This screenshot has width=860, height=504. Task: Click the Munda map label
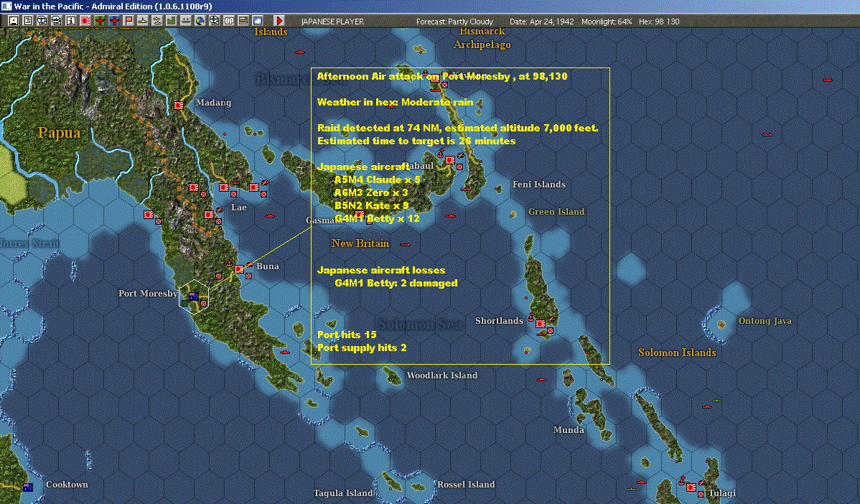569,429
